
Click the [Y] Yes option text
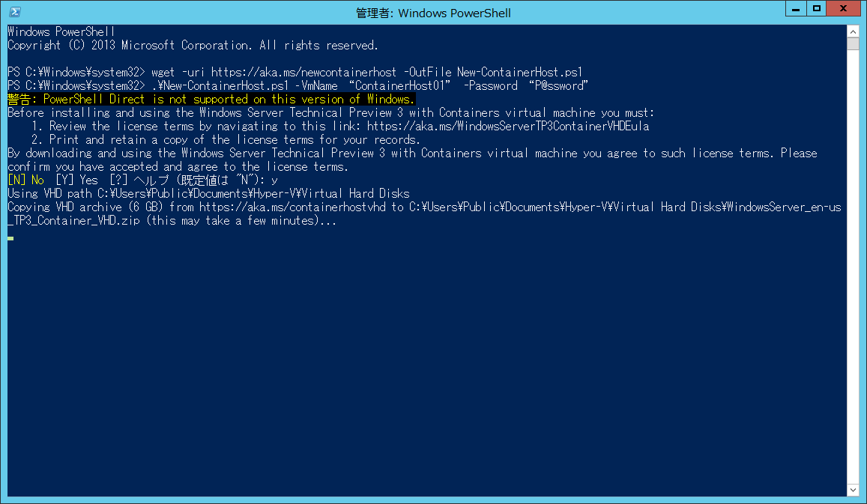coord(77,180)
